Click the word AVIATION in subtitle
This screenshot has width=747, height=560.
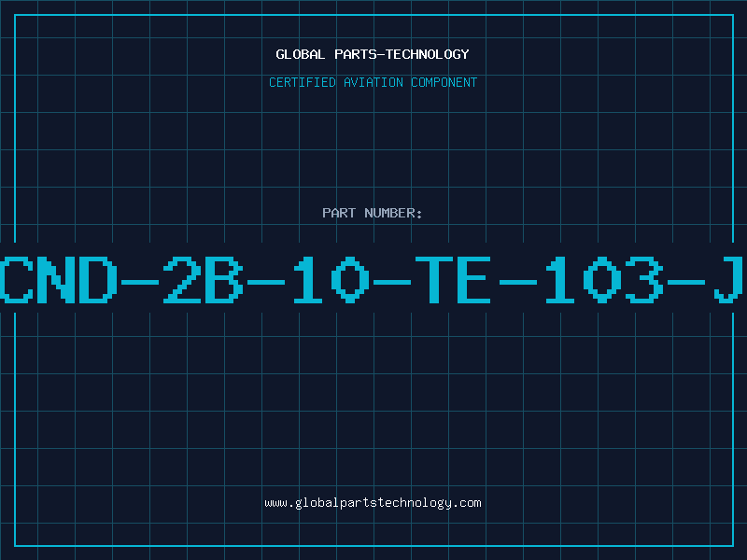click(x=373, y=82)
